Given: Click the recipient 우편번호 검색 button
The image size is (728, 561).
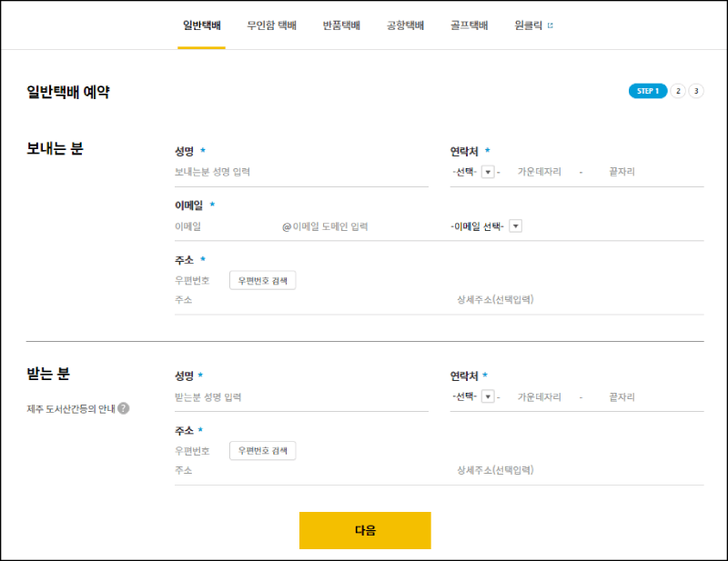Looking at the screenshot, I should click(262, 450).
